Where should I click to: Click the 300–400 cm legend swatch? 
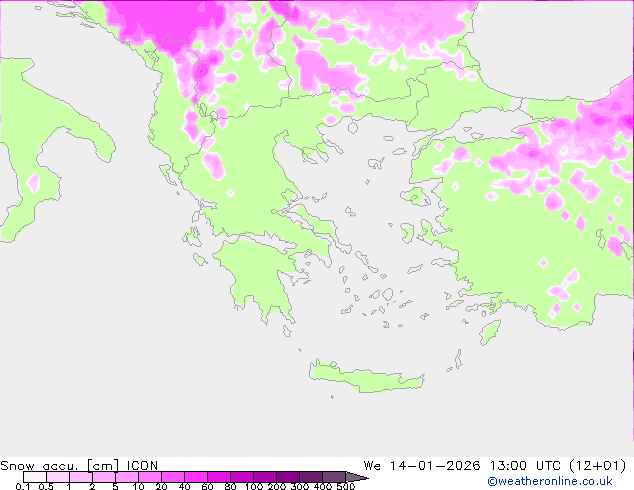click(311, 477)
